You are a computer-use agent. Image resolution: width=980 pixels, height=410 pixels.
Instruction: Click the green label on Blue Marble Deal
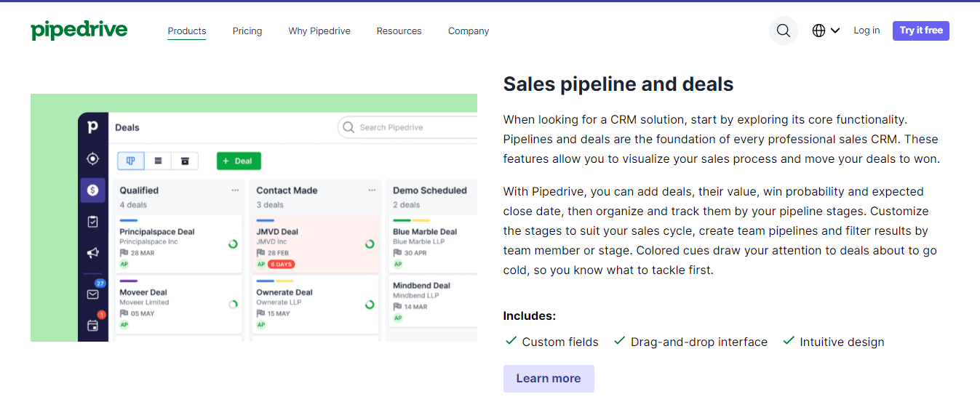coord(402,220)
